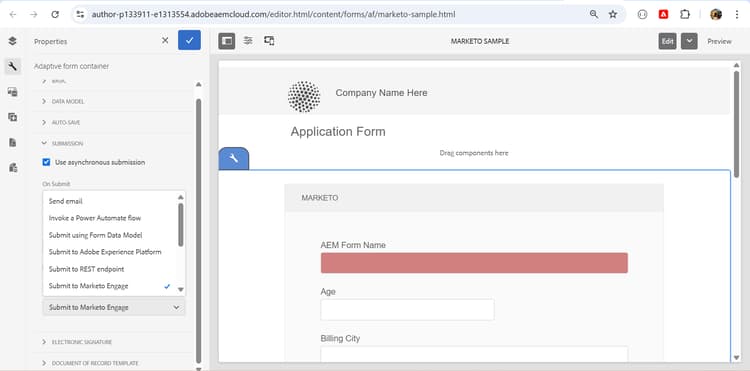This screenshot has height=371, width=750.
Task: Select the Application Form title text
Action: tap(338, 132)
